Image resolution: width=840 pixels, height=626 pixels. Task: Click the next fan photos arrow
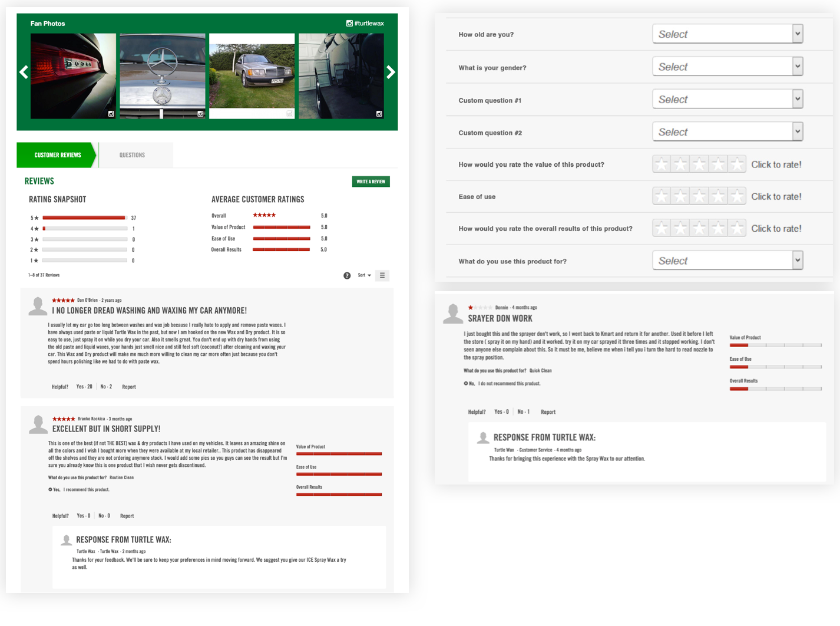391,73
